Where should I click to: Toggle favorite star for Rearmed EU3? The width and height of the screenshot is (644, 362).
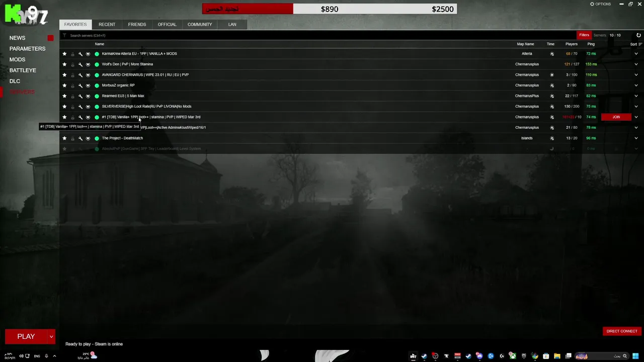(x=64, y=96)
